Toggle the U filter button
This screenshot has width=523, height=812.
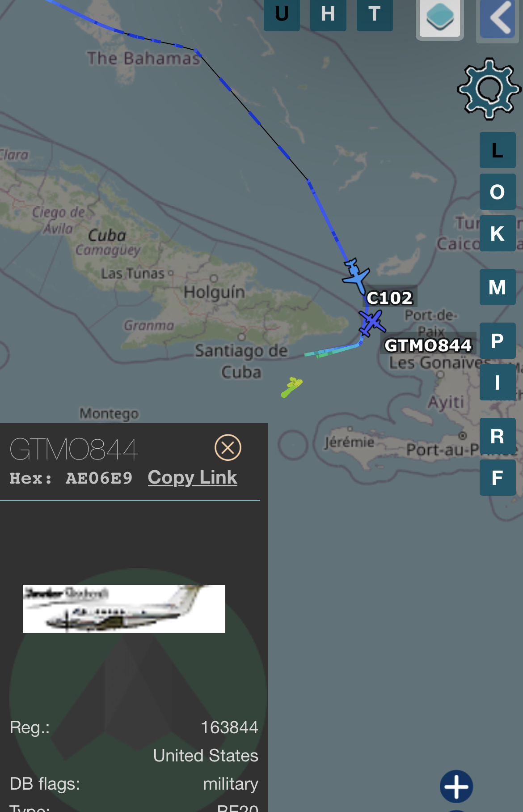coord(282,15)
